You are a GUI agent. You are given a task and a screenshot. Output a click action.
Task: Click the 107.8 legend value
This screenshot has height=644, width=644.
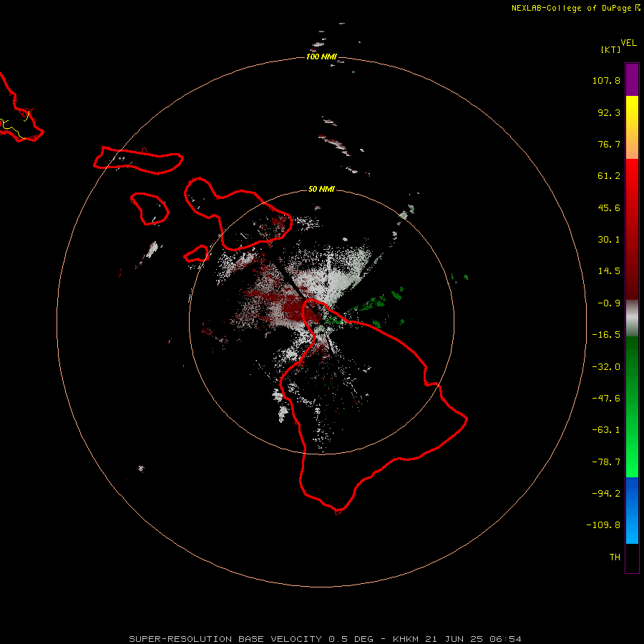(606, 80)
